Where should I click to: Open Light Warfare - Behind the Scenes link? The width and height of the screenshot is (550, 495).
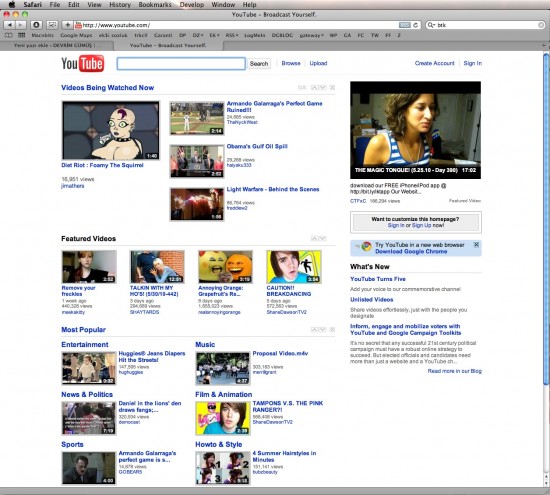[273, 189]
